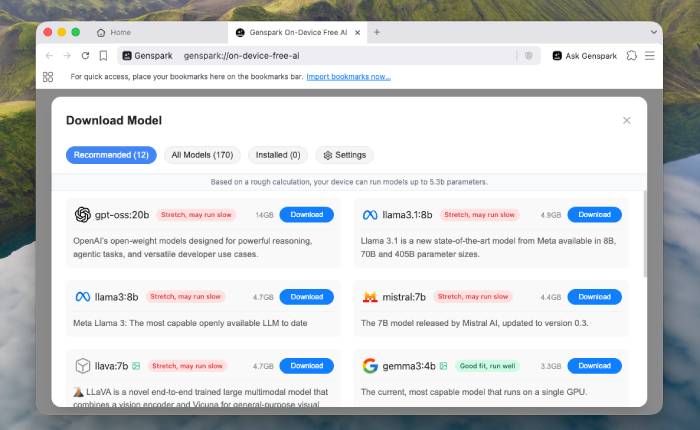Open the hamburger menu icon
The height and width of the screenshot is (430, 700).
coord(650,56)
